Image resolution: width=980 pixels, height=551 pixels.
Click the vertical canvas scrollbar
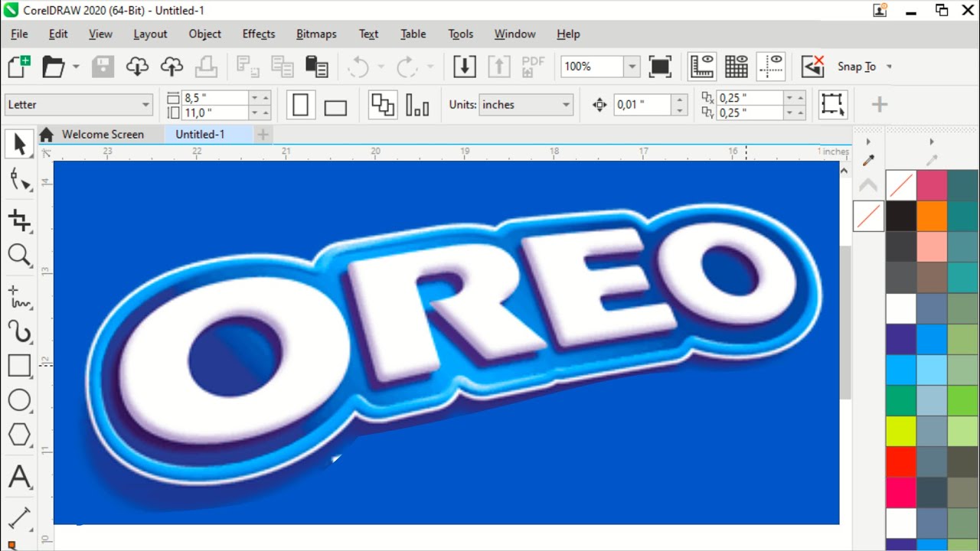[845, 322]
